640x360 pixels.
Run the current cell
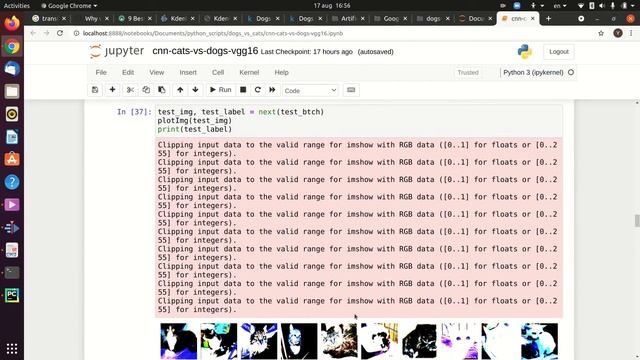(220, 90)
